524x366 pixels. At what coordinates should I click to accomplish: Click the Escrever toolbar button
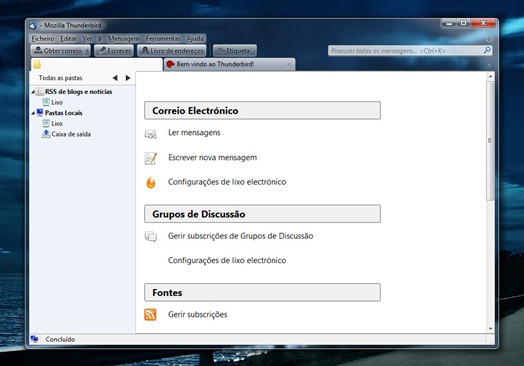(x=114, y=51)
